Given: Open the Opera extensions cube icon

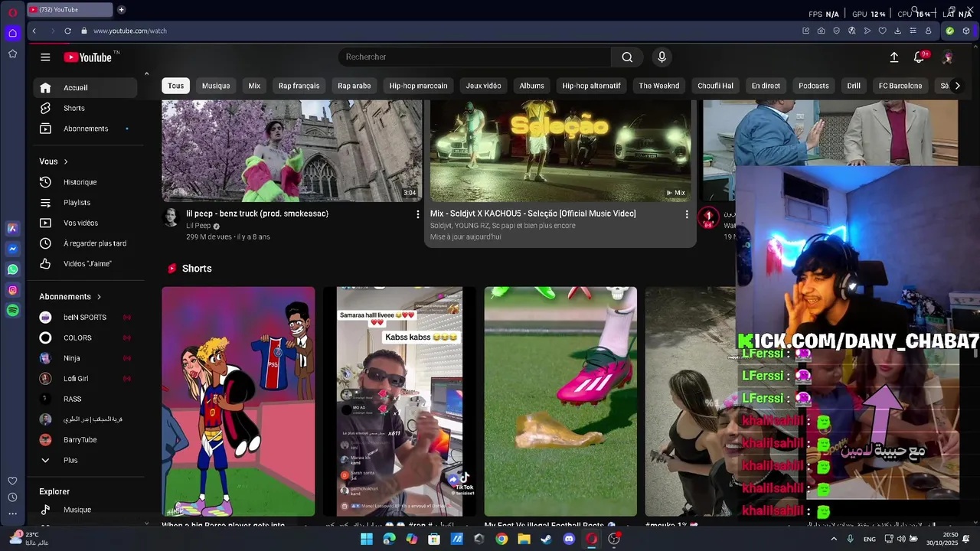Looking at the screenshot, I should (966, 31).
